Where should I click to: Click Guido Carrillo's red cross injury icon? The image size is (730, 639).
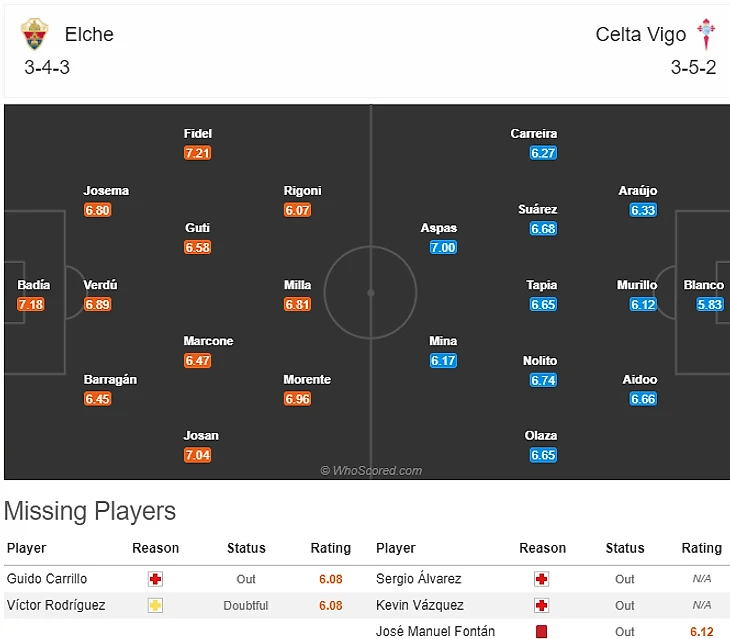click(155, 579)
